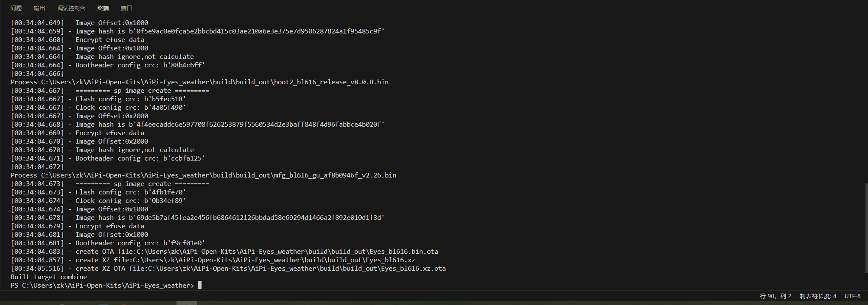Click Flash config crc b'b5fec518'
The height and width of the screenshot is (305, 868).
pos(131,99)
